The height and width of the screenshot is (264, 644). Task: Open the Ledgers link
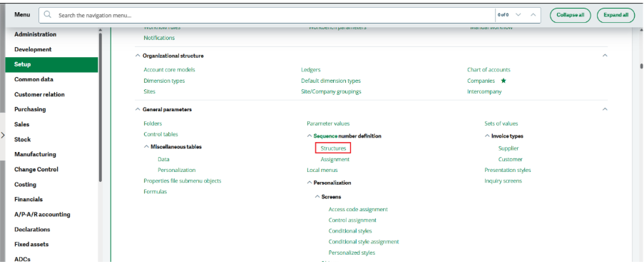[310, 70]
